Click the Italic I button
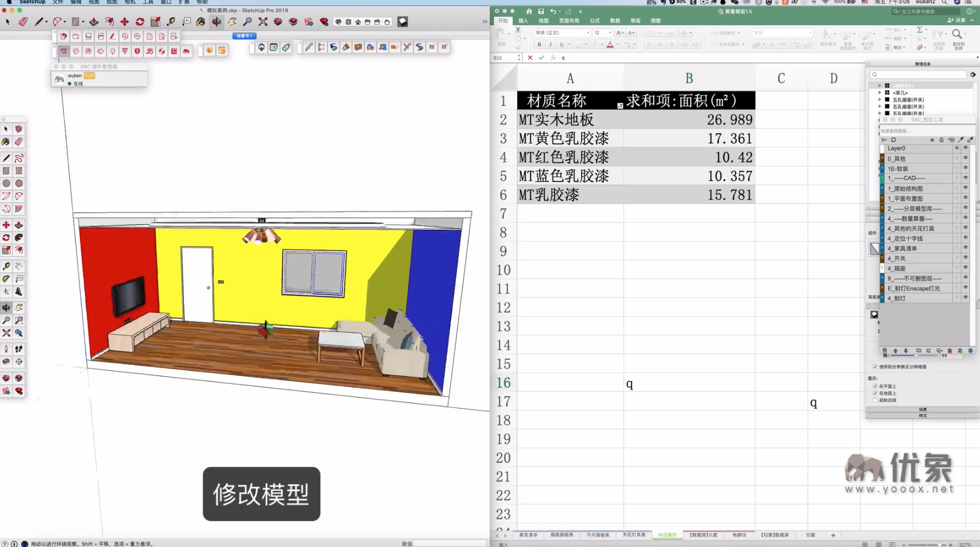This screenshot has height=547, width=980. pyautogui.click(x=550, y=45)
